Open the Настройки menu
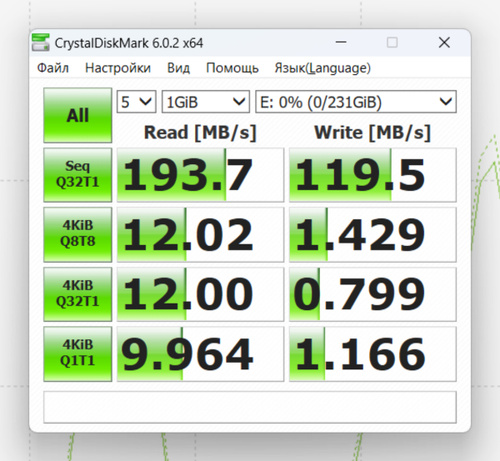Image resolution: width=500 pixels, height=461 pixels. (118, 68)
